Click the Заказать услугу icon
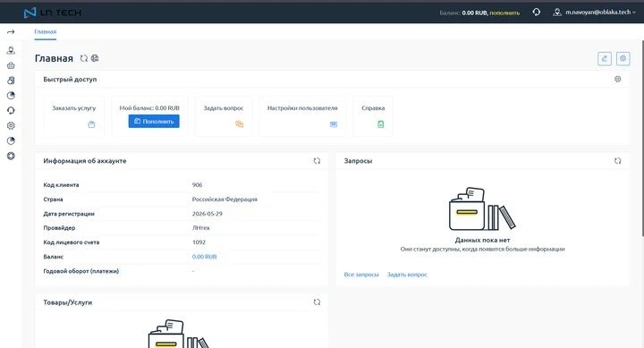644x348 pixels. click(91, 124)
